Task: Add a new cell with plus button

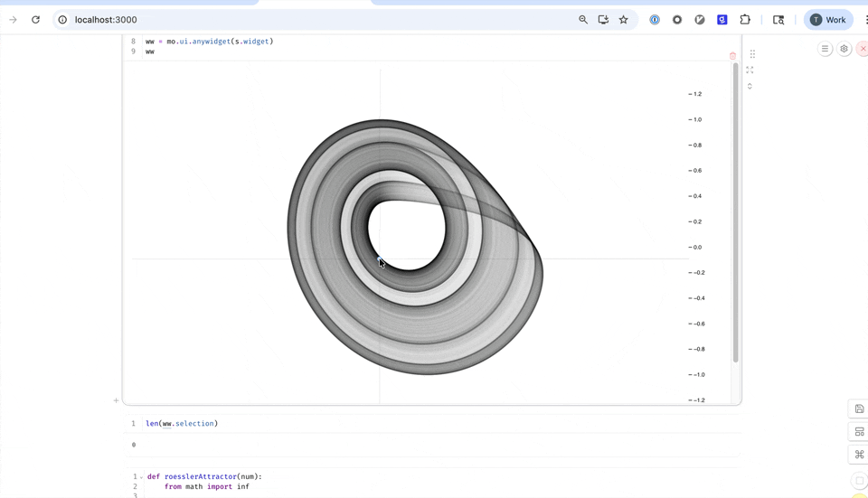Action: pos(116,400)
